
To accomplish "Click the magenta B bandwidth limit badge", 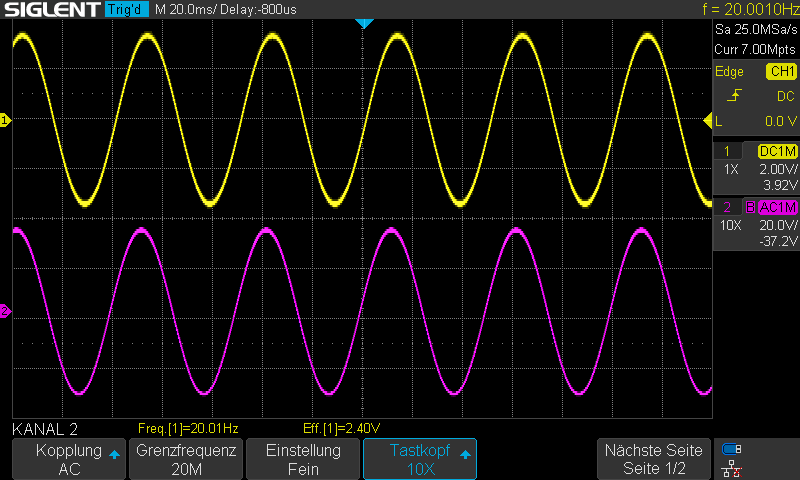I will pos(750,207).
